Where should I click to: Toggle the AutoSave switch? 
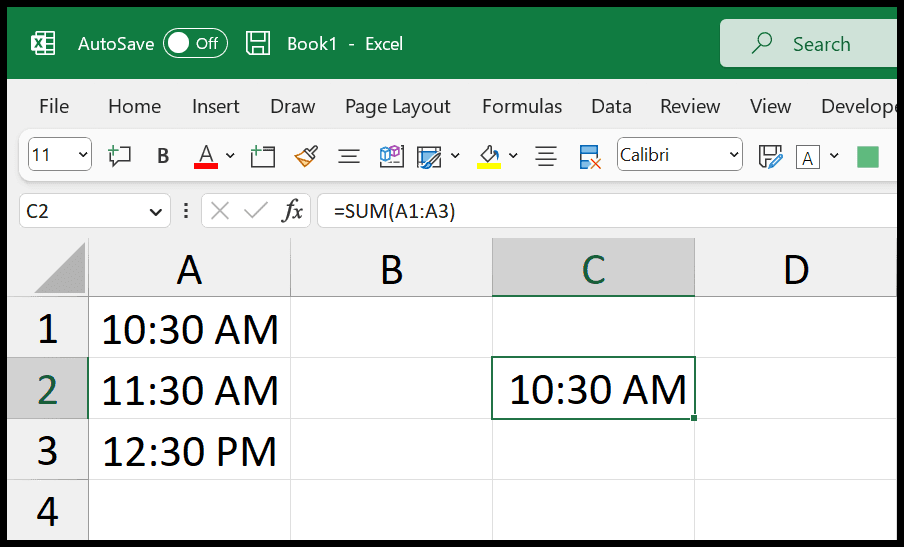195,43
